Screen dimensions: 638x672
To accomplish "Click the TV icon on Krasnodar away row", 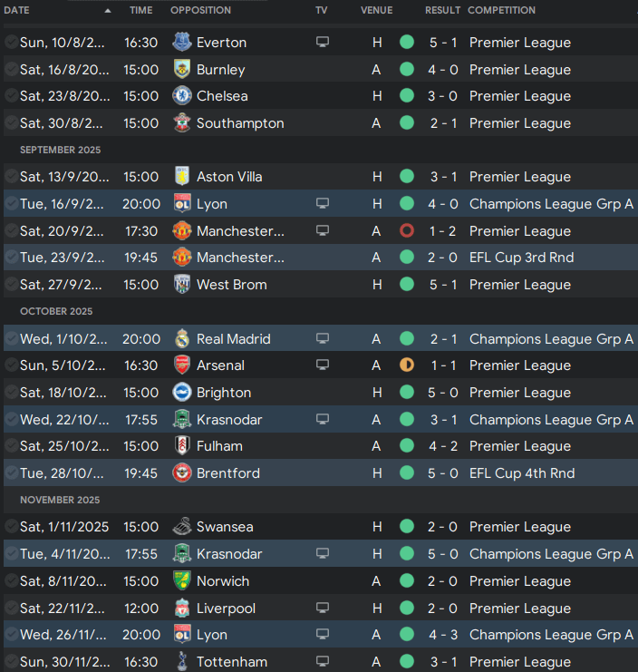I will [323, 419].
